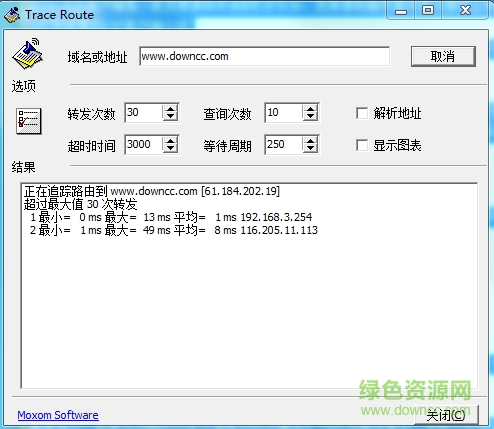Click the options checklist icon
The height and width of the screenshot is (429, 494).
pyautogui.click(x=29, y=121)
